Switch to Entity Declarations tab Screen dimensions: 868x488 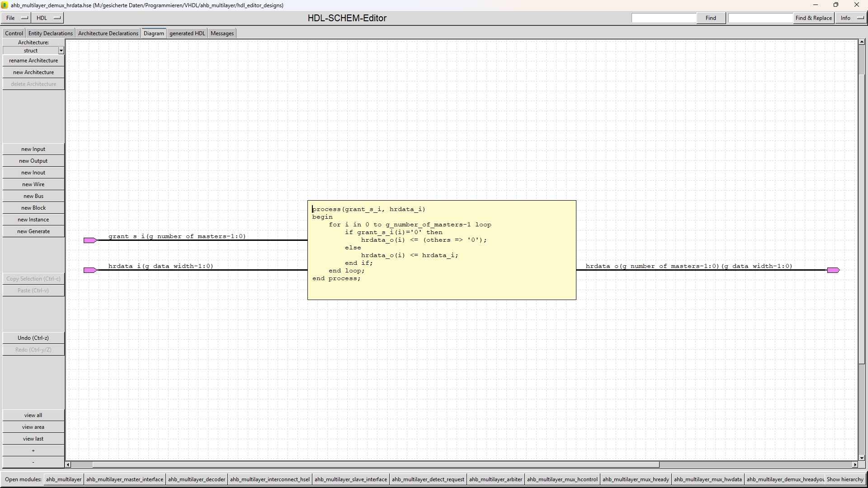click(x=50, y=33)
